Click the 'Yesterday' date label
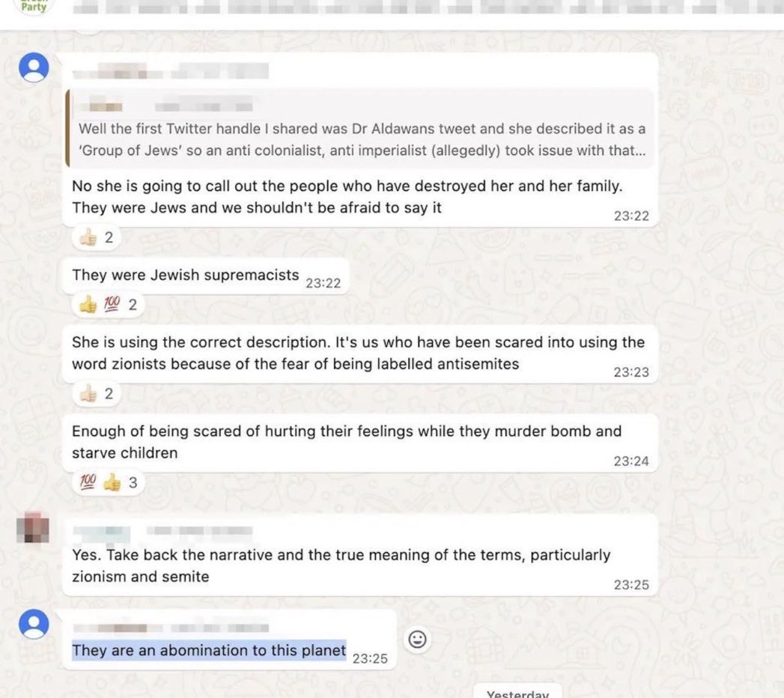The width and height of the screenshot is (784, 698). click(x=517, y=693)
